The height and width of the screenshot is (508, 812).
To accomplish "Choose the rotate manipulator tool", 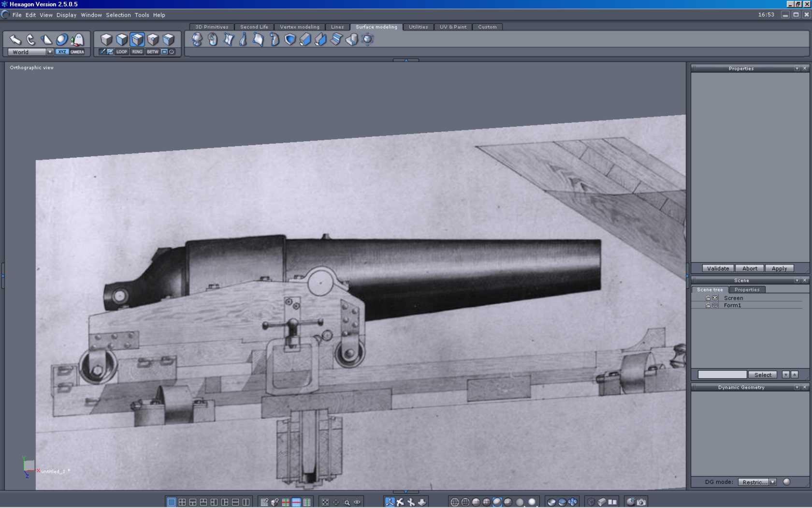I will [x=31, y=40].
